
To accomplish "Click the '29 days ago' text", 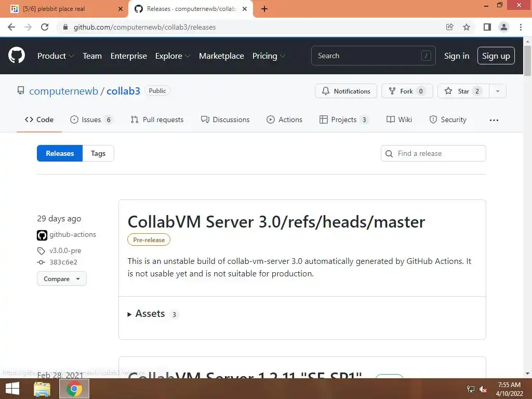I will pos(59,219).
